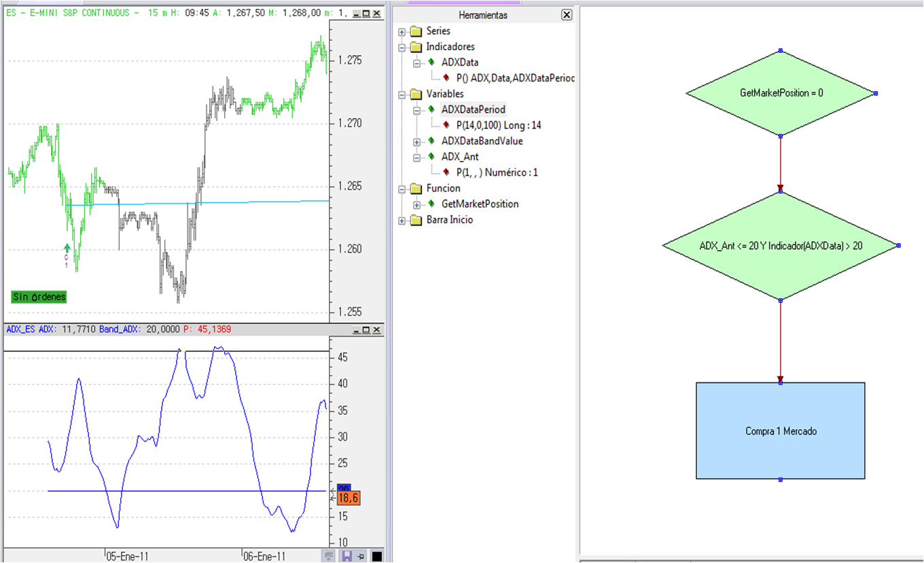Image resolution: width=924 pixels, height=563 pixels.
Task: Click the ES - E-MINI S&P CONTINUOUS chart title
Action: 72,14
